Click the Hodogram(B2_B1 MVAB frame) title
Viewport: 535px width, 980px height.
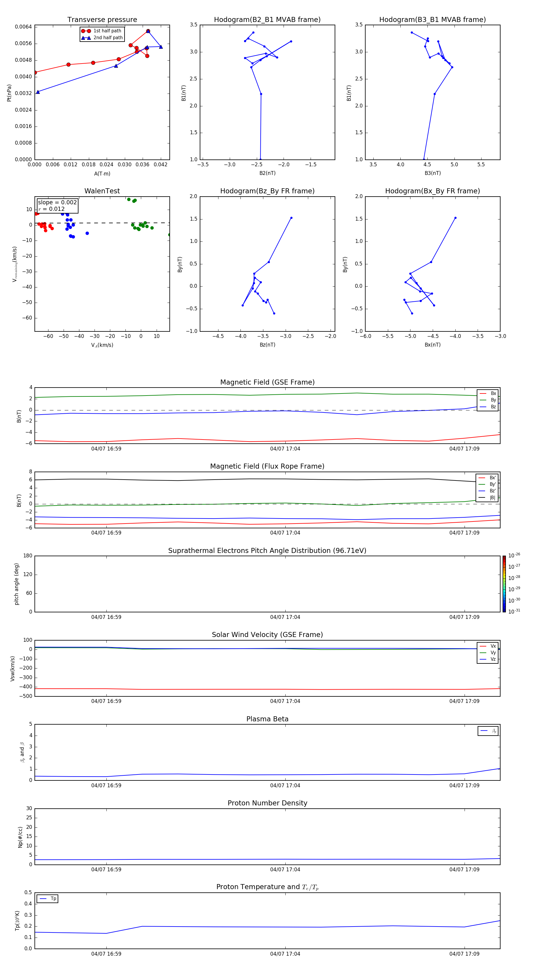(x=267, y=20)
